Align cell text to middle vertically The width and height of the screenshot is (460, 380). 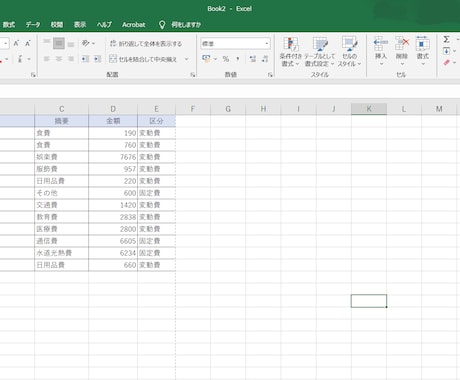pos(59,43)
